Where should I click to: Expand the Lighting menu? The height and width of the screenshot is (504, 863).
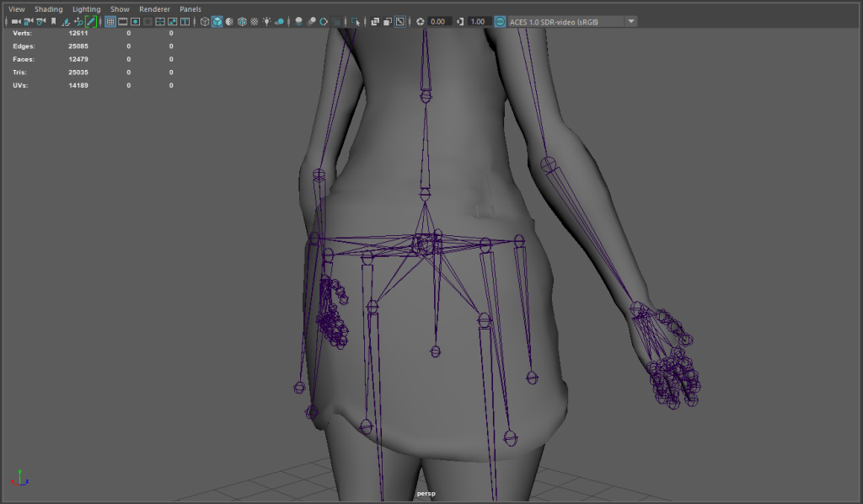pos(86,9)
